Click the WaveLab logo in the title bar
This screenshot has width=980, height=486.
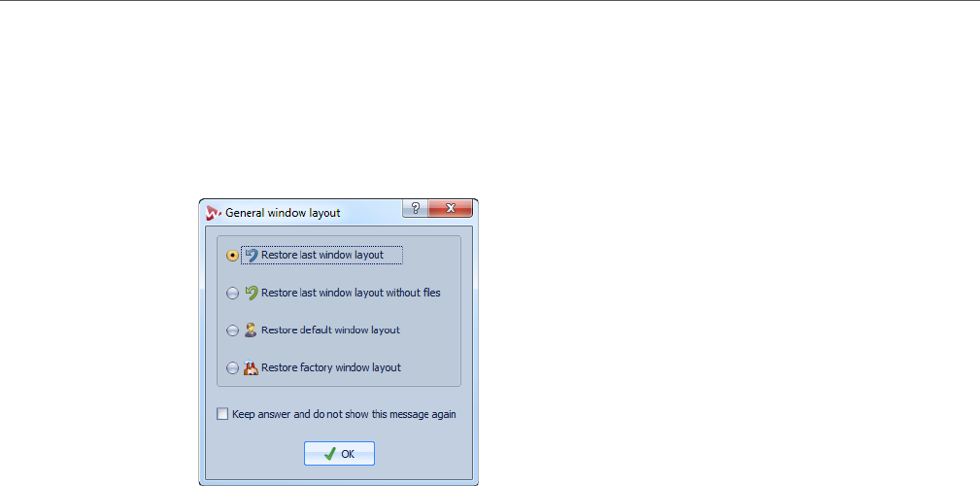pos(214,213)
